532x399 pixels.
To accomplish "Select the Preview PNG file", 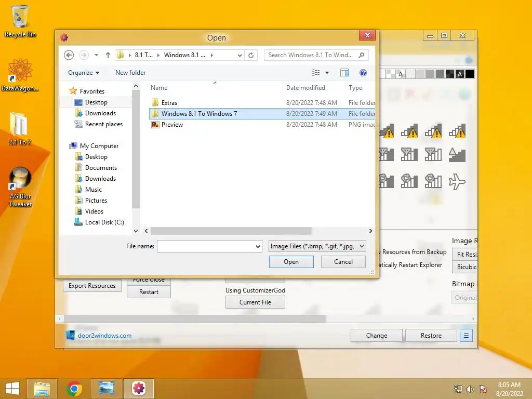I will pos(262,125).
